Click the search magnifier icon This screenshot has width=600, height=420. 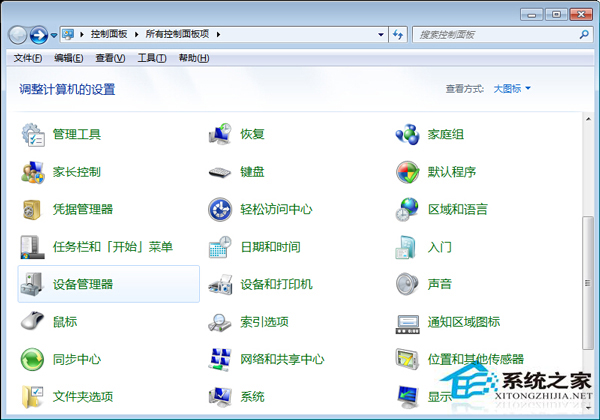(x=584, y=35)
